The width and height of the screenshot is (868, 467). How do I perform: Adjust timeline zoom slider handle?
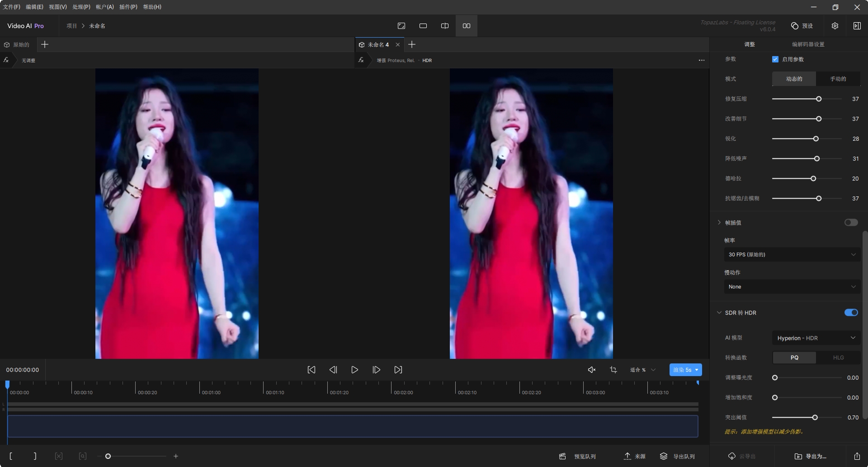pos(108,456)
